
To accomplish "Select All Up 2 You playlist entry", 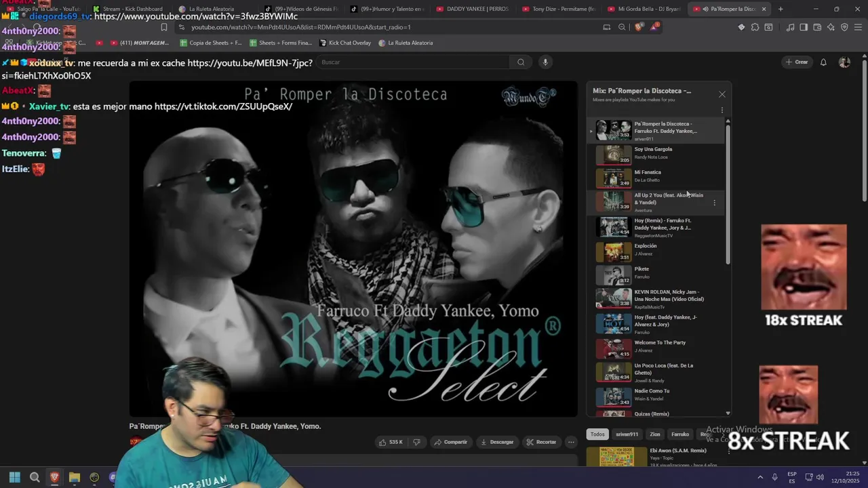I will (656, 202).
